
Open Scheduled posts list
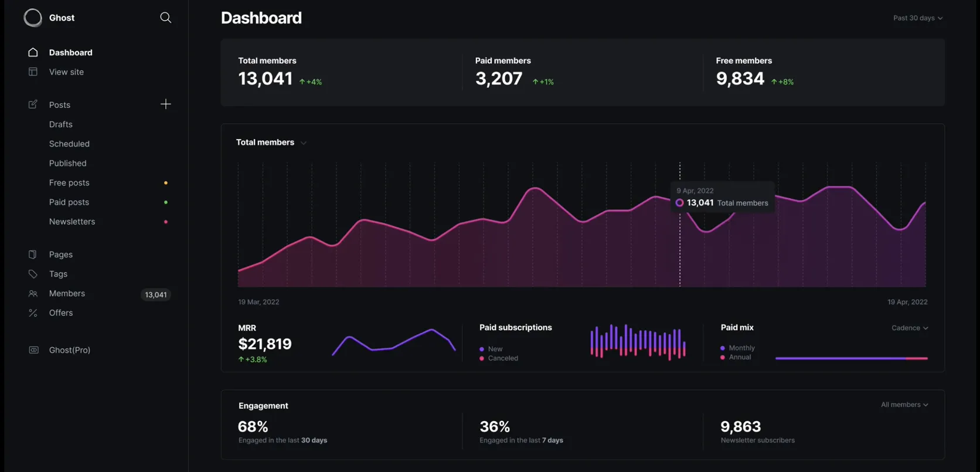coord(69,144)
